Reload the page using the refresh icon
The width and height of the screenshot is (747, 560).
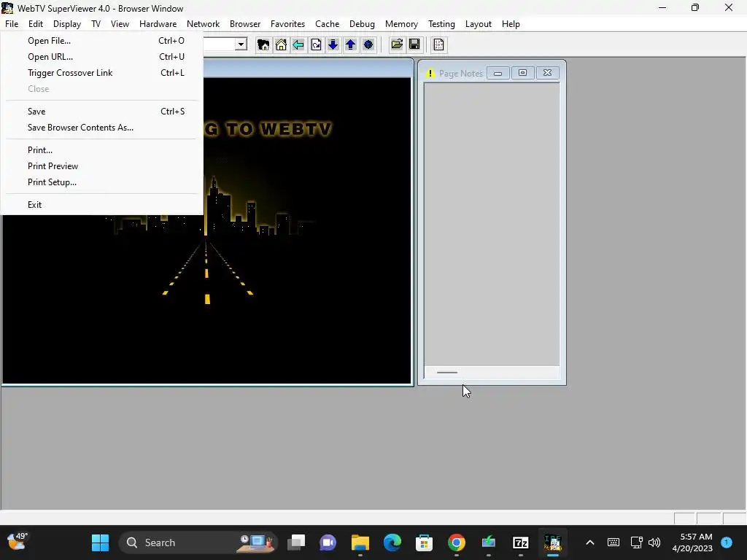pyautogui.click(x=316, y=44)
